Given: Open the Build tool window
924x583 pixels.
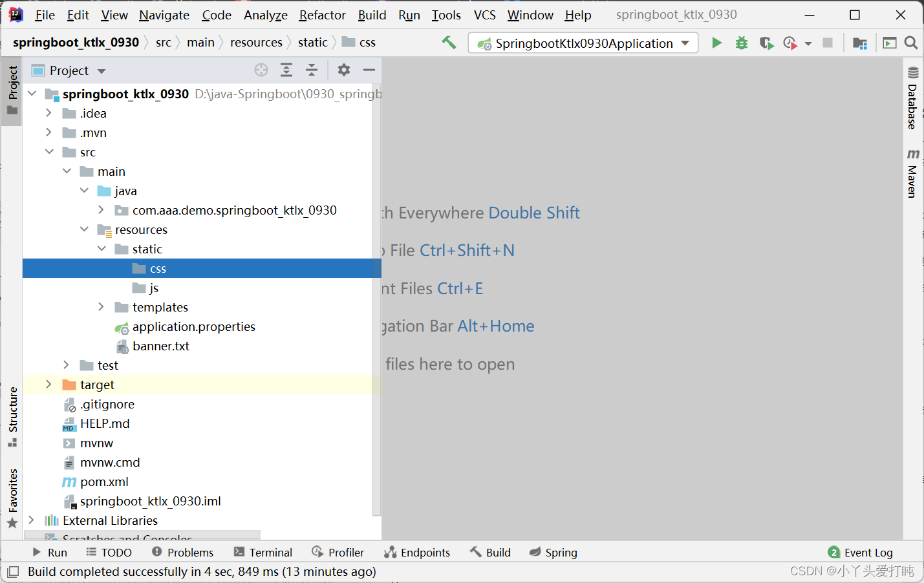Looking at the screenshot, I should coord(490,553).
